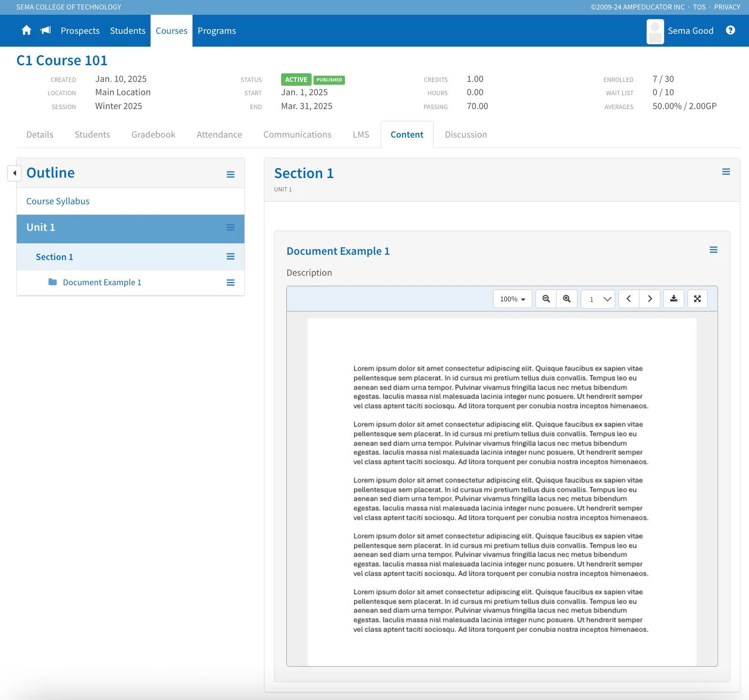Open the Prospects menu
Screen dimensions: 749x700
(x=80, y=31)
